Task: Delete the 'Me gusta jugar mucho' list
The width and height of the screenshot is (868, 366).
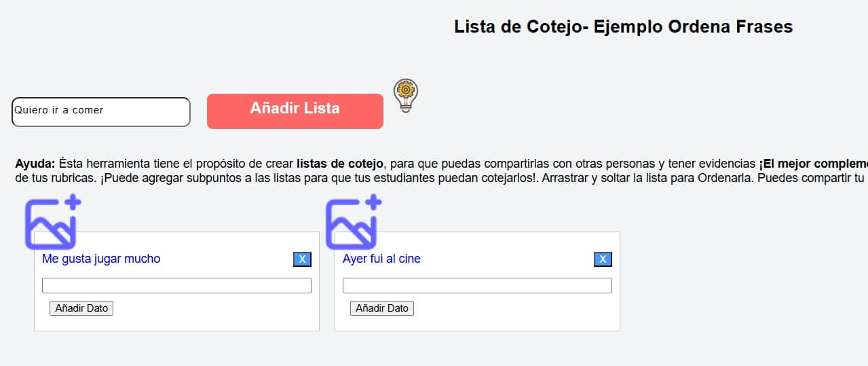Action: pyautogui.click(x=302, y=259)
